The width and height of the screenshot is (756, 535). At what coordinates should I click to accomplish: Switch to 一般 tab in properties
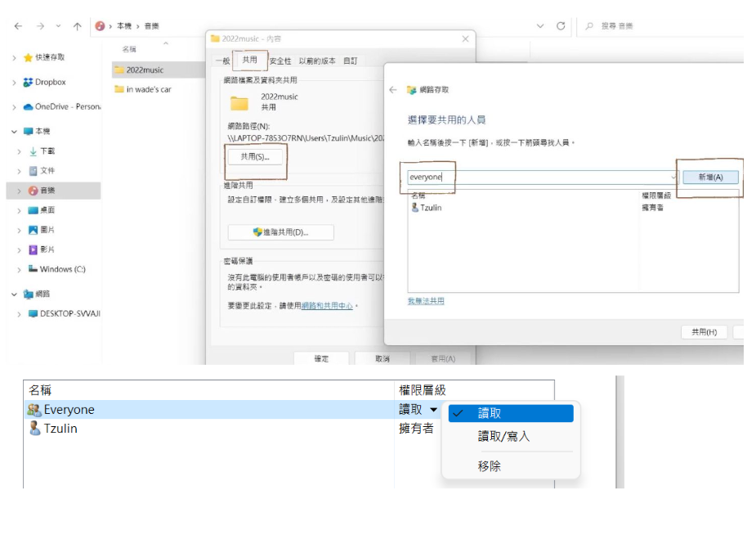(x=223, y=61)
